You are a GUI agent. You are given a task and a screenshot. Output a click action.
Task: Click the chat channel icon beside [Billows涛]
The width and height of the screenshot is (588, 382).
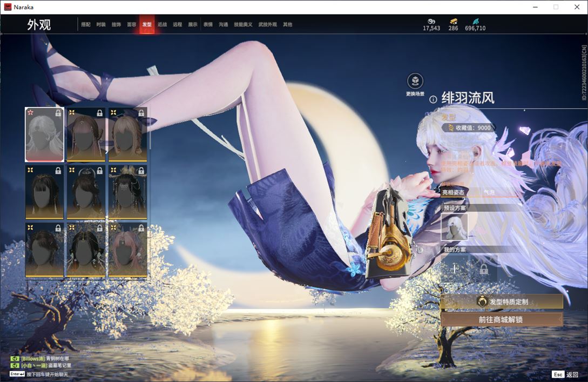pyautogui.click(x=15, y=359)
